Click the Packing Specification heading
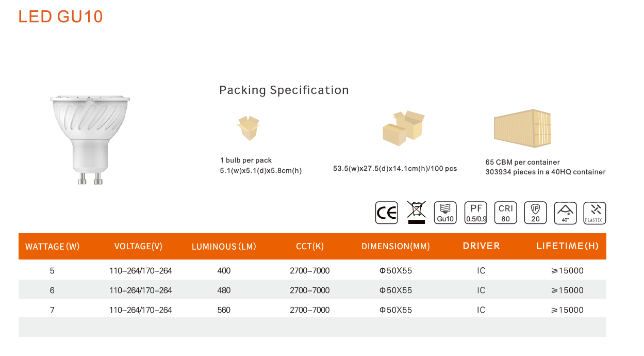The width and height of the screenshot is (644, 356). [284, 90]
